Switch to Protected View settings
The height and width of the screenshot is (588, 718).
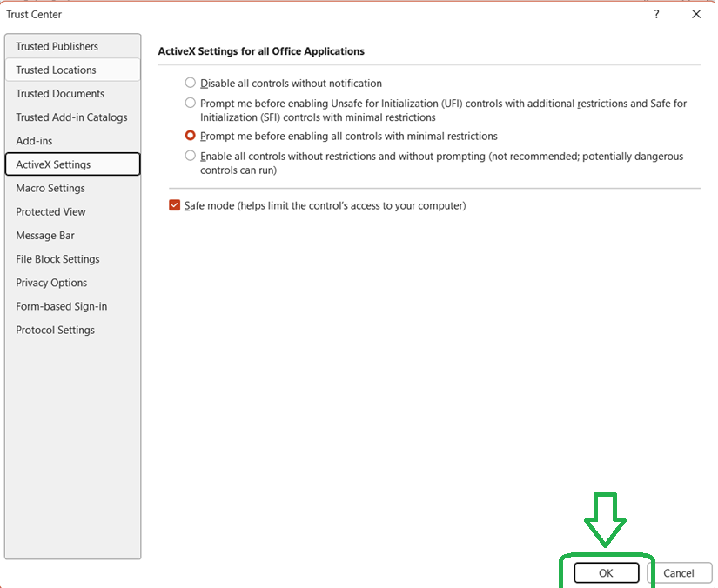point(73,212)
